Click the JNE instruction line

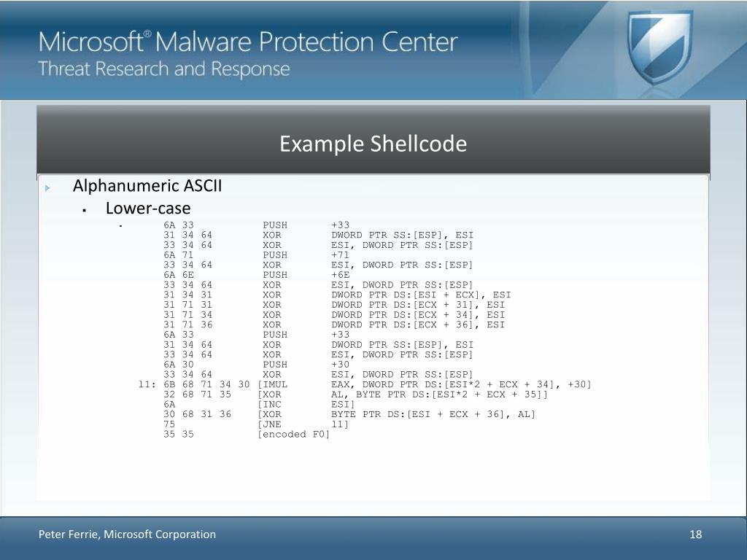[x=256, y=424]
